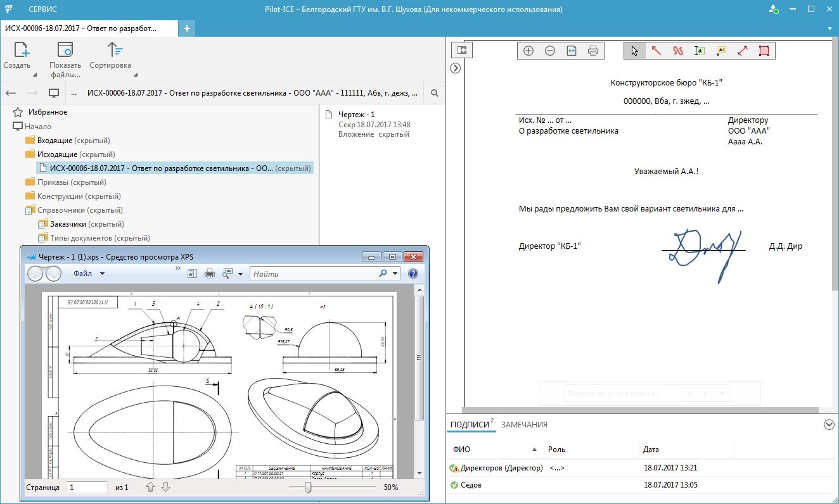This screenshot has width=839, height=504.
Task: Click the 100% zoom icon in XPS viewer
Action: coord(226,274)
